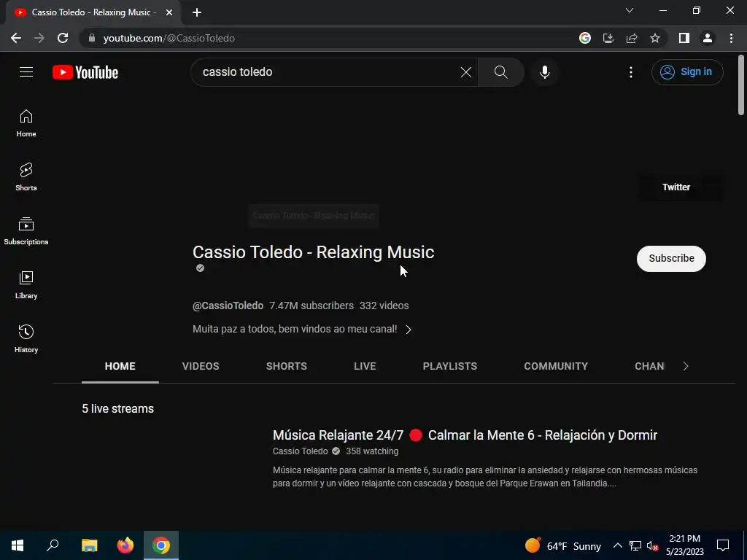Switch to the LIVE tab

pos(365,366)
